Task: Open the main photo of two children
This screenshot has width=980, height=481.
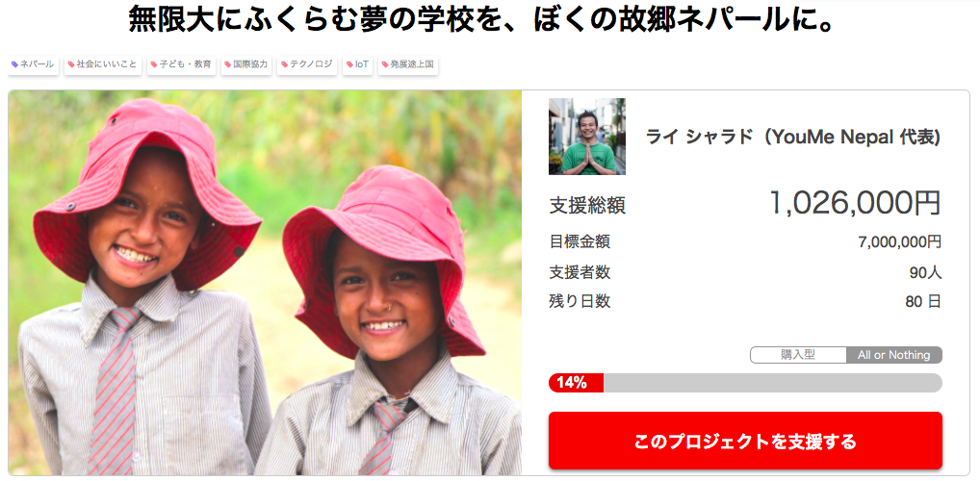Action: click(265, 283)
